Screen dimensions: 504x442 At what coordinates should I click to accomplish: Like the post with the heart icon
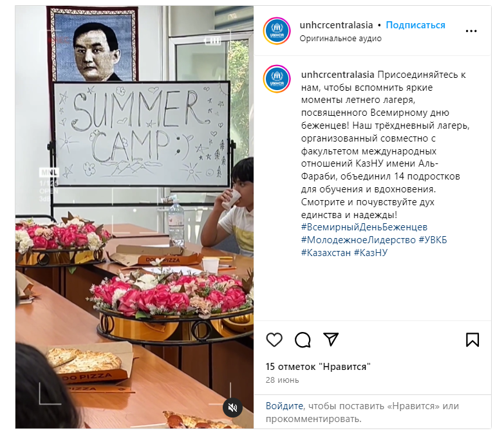tap(274, 340)
